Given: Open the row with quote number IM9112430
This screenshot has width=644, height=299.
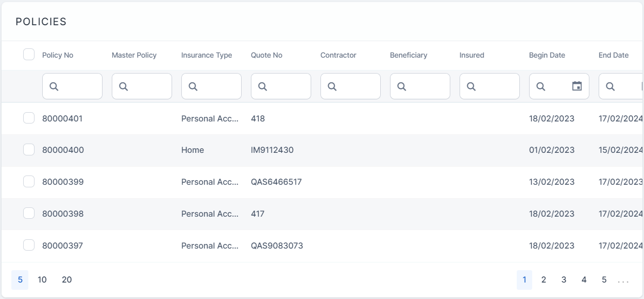Looking at the screenshot, I should (x=272, y=150).
